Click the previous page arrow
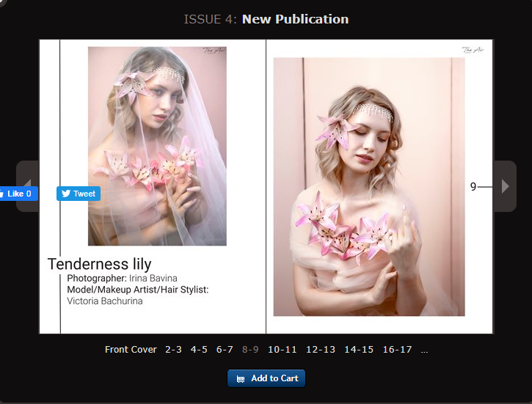This screenshot has width=532, height=404. coord(27,186)
